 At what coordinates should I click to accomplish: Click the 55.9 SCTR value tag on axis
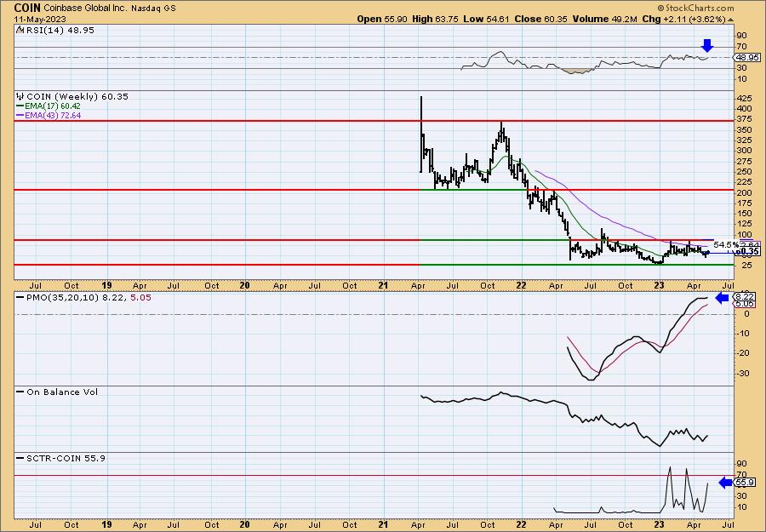[744, 483]
